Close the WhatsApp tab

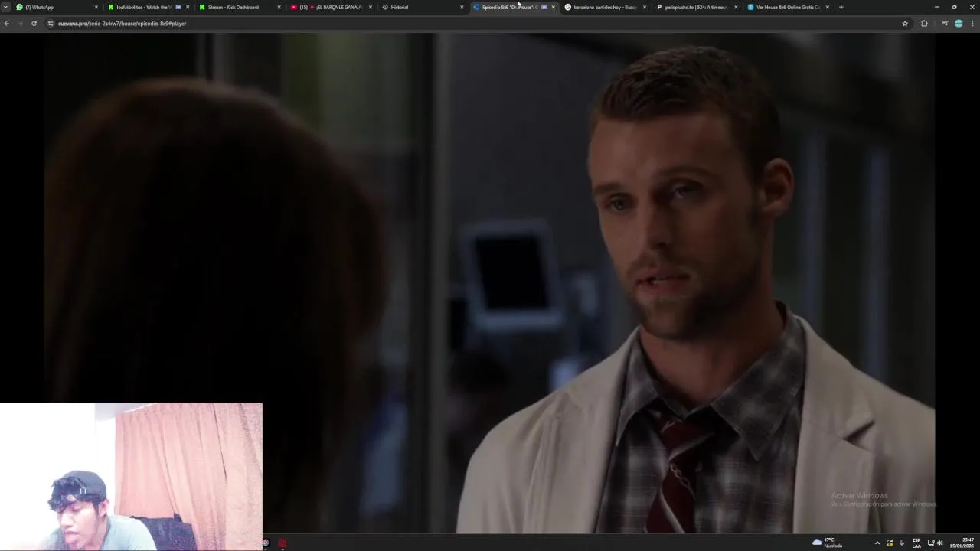[x=96, y=7]
